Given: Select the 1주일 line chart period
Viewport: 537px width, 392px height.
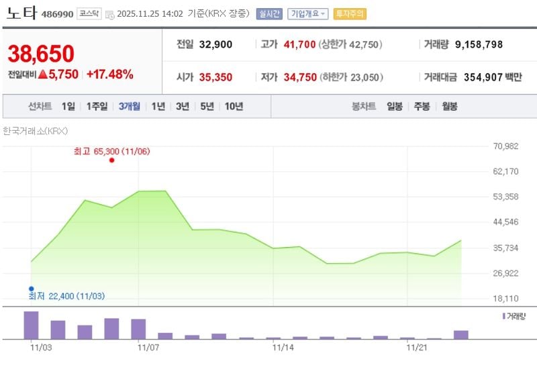Looking at the screenshot, I should 97,106.
